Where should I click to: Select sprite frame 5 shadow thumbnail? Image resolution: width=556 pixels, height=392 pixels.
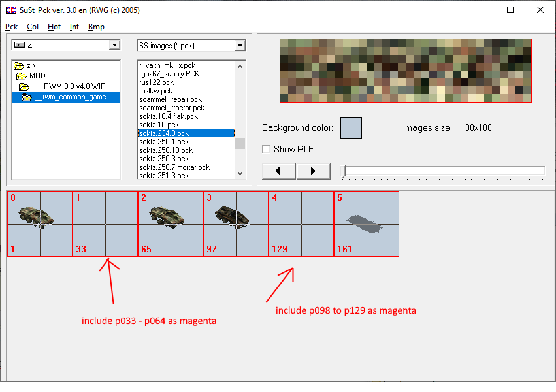366,223
